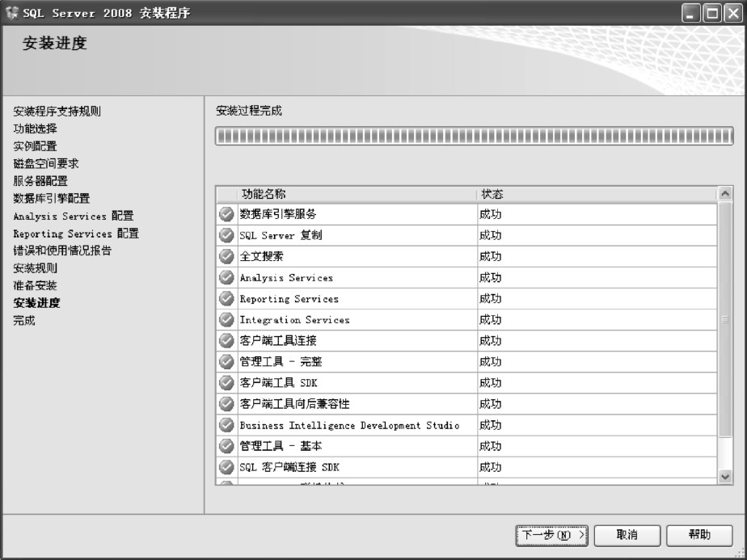Click 成功 status in SQL 客户端连接 SDK row
Viewport: 747px width, 560px height.
pyautogui.click(x=490, y=467)
